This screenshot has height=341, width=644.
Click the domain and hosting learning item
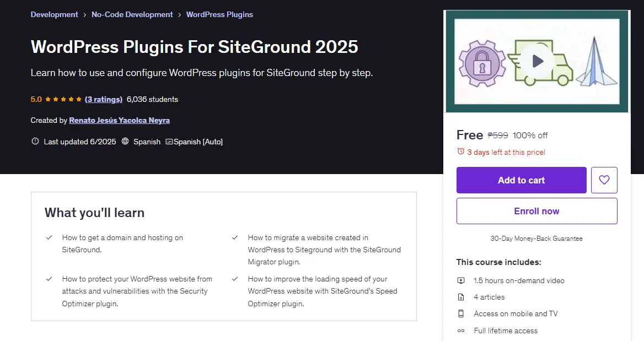pos(122,243)
